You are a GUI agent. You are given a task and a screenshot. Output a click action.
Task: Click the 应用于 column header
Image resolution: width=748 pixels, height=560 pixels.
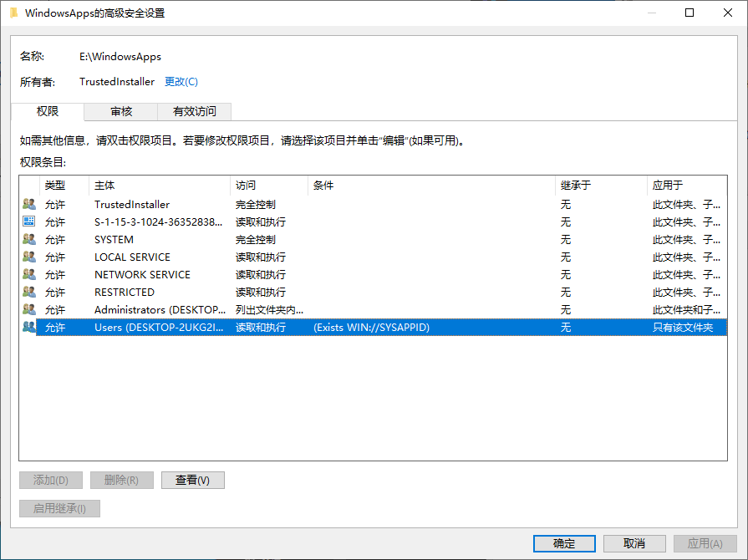click(x=687, y=185)
